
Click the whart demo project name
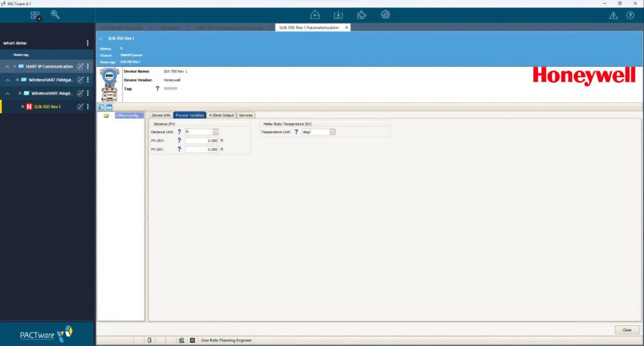point(15,43)
